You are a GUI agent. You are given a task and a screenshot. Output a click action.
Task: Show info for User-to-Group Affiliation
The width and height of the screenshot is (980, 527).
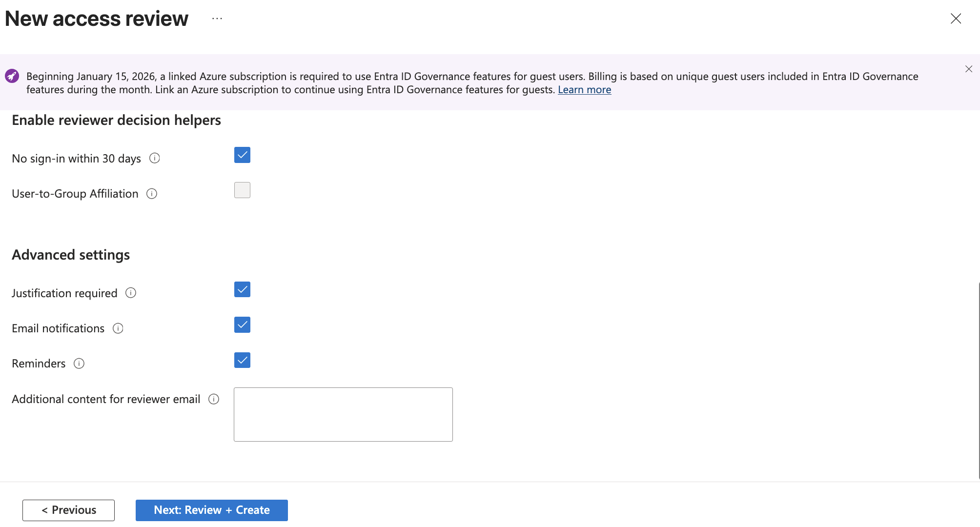click(x=152, y=194)
